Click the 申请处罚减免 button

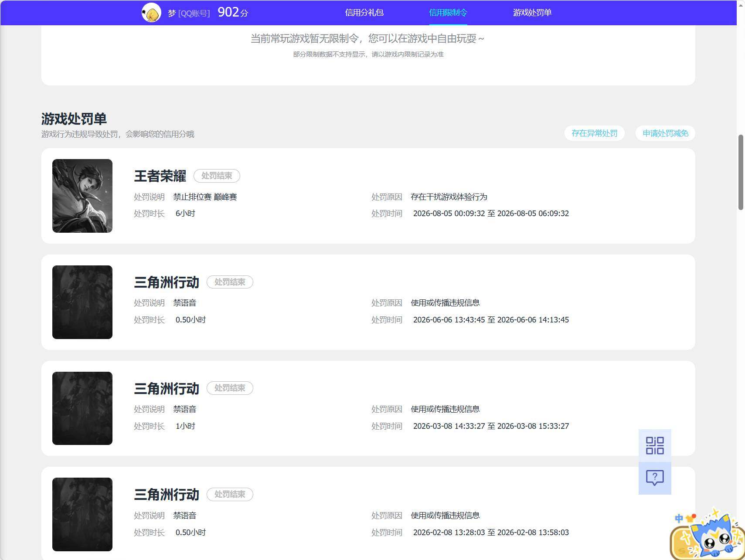[x=665, y=133]
